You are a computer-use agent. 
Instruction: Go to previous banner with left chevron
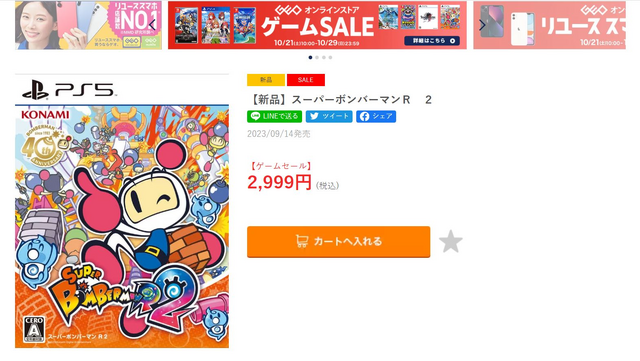[x=152, y=25]
